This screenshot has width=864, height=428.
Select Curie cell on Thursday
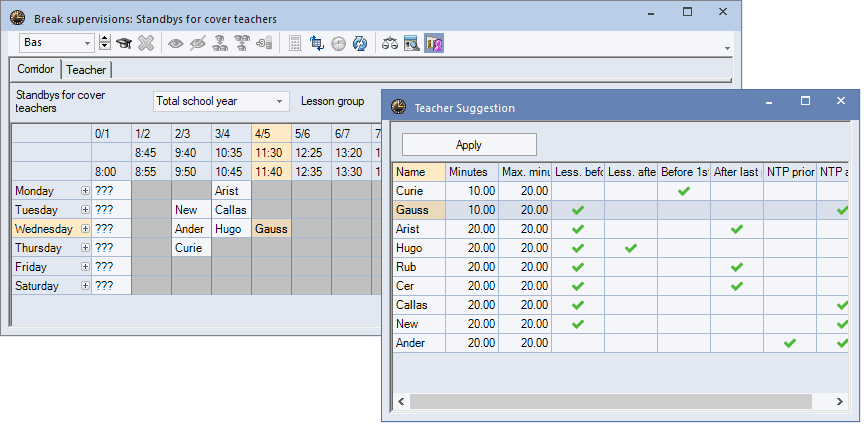(191, 248)
